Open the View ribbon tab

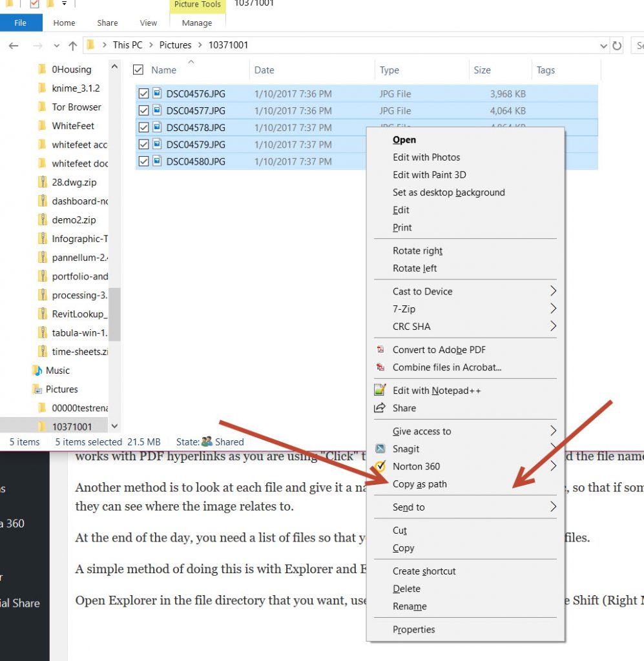[x=148, y=23]
